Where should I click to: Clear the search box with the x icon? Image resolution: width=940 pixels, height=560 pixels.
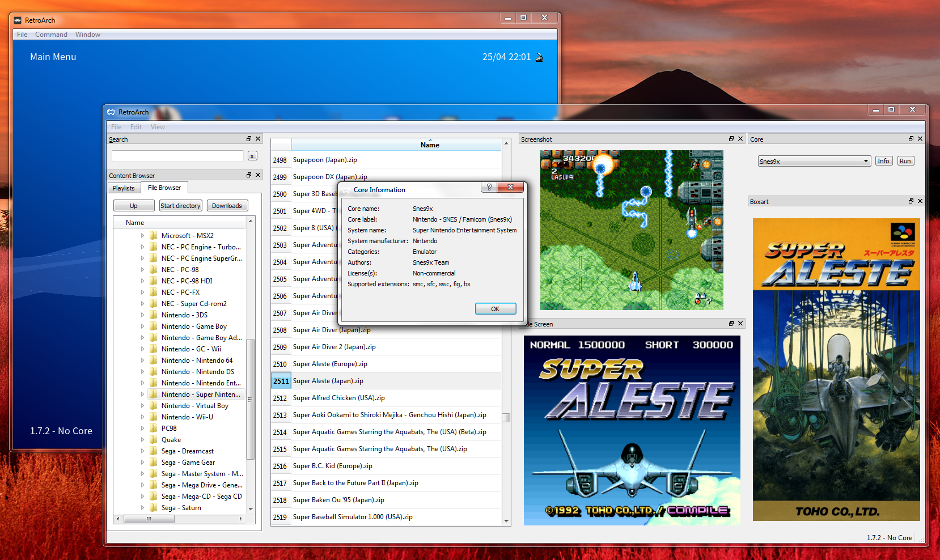[252, 155]
